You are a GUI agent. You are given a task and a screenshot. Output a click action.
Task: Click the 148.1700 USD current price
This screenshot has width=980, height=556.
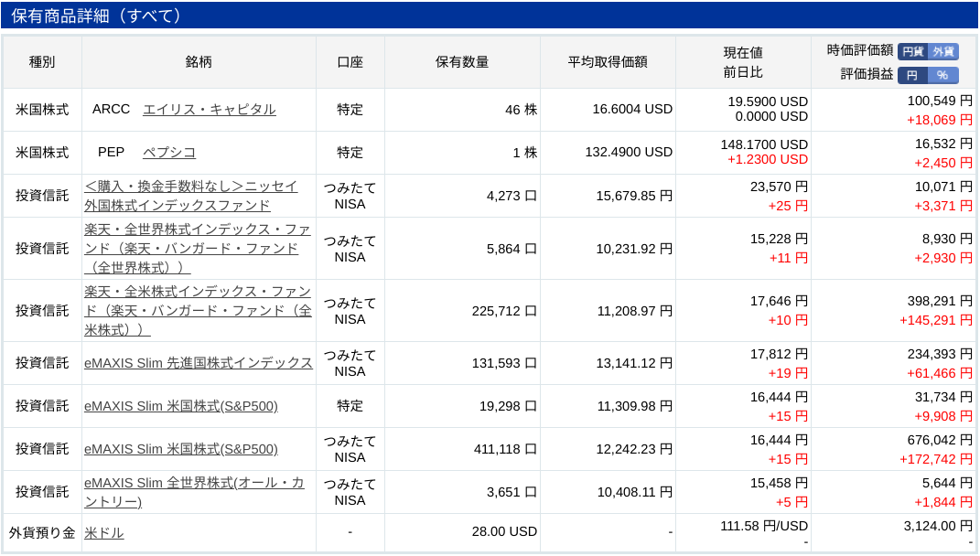point(764,144)
